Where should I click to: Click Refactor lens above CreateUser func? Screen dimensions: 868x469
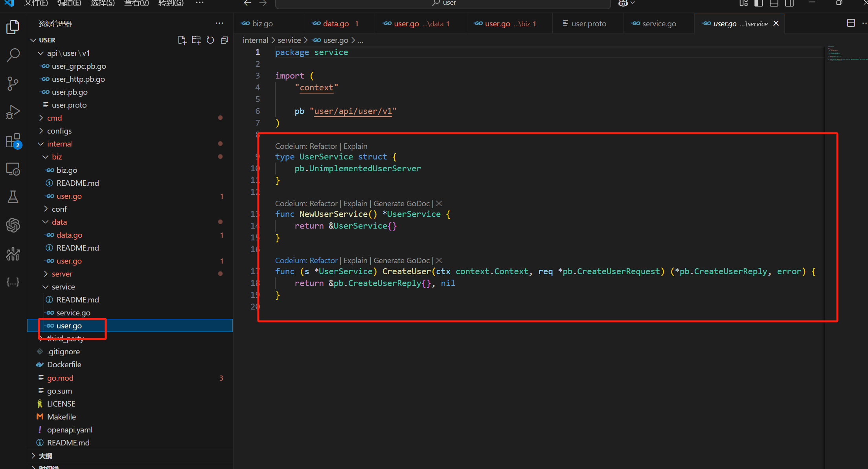[x=324, y=260]
